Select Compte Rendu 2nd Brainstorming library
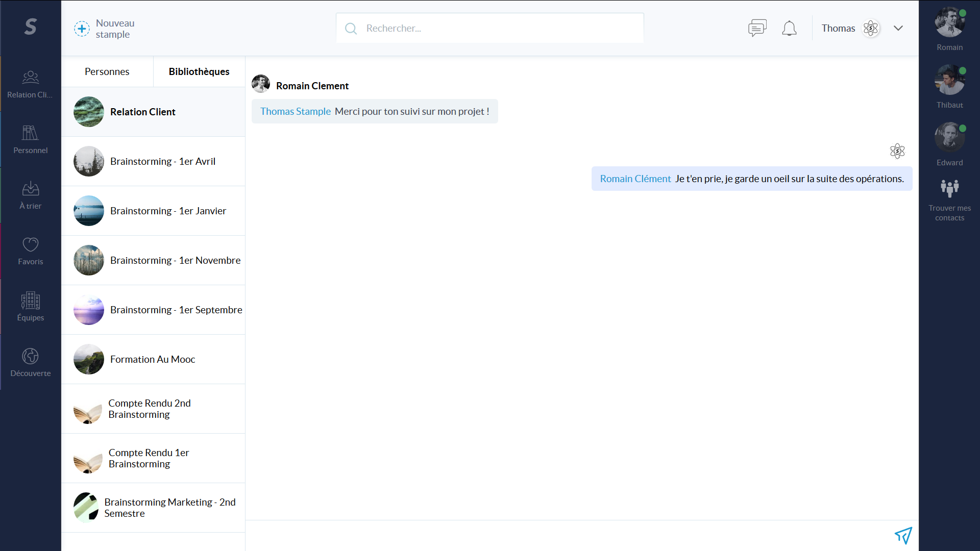Viewport: 980px width, 551px height. coord(153,409)
